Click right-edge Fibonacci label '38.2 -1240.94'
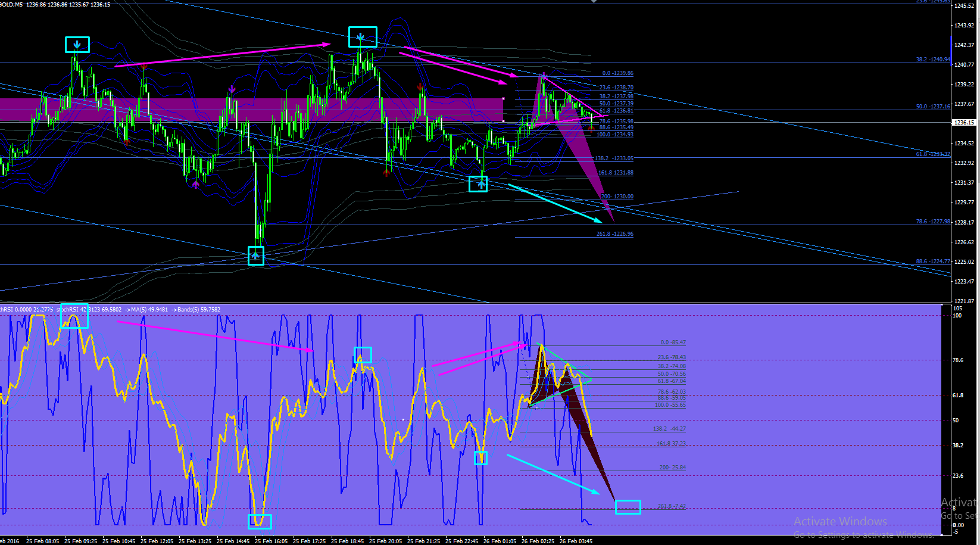The height and width of the screenshot is (545, 980). 933,60
